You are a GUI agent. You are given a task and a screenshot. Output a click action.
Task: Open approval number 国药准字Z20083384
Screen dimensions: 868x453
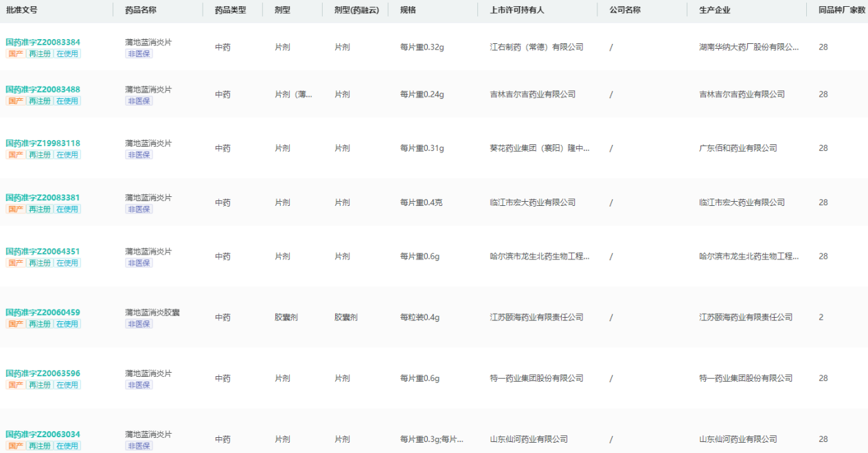[43, 42]
